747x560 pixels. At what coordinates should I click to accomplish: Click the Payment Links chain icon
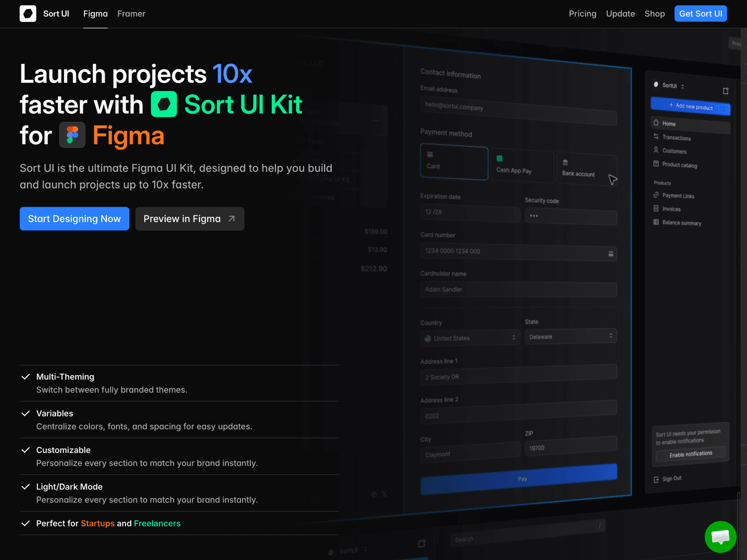[x=656, y=195]
